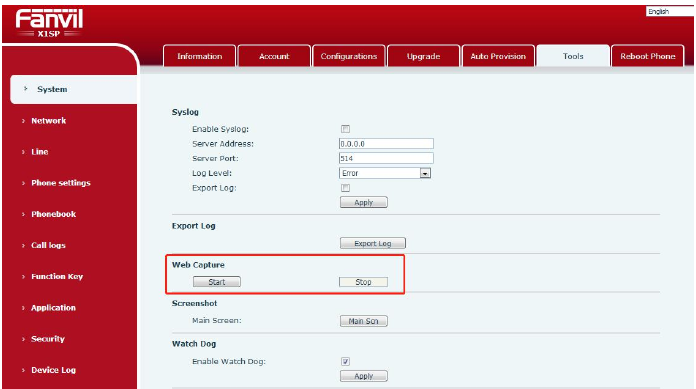Click the Enable Syslog label
The height and width of the screenshot is (389, 696).
coord(220,129)
